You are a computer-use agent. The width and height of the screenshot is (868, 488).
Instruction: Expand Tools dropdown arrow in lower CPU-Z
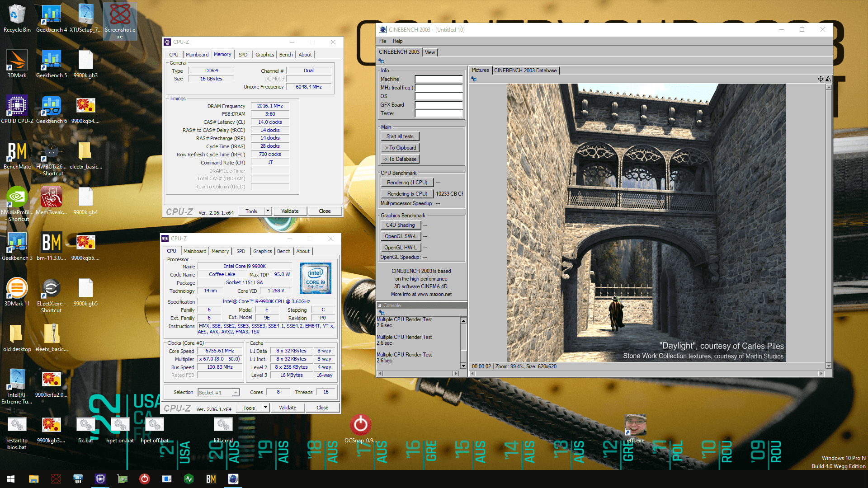(x=265, y=408)
